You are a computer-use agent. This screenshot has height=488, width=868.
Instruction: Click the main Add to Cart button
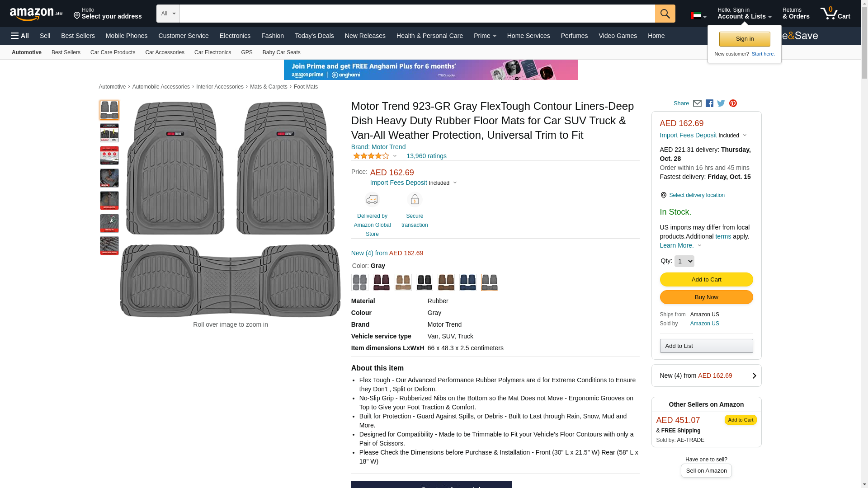coord(706,280)
